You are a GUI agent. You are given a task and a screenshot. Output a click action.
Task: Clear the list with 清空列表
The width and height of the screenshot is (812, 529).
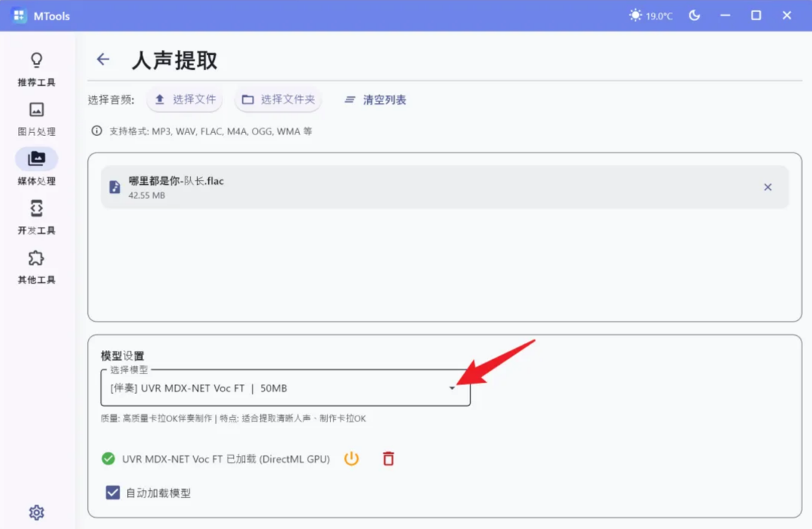375,100
